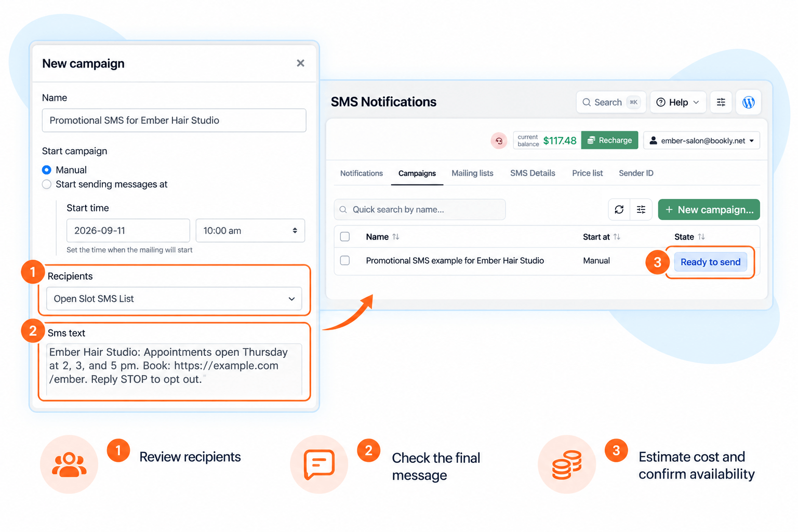This screenshot has width=798, height=532.
Task: Click Promotional SMS example for Ember Hair Studio
Action: pos(455,260)
